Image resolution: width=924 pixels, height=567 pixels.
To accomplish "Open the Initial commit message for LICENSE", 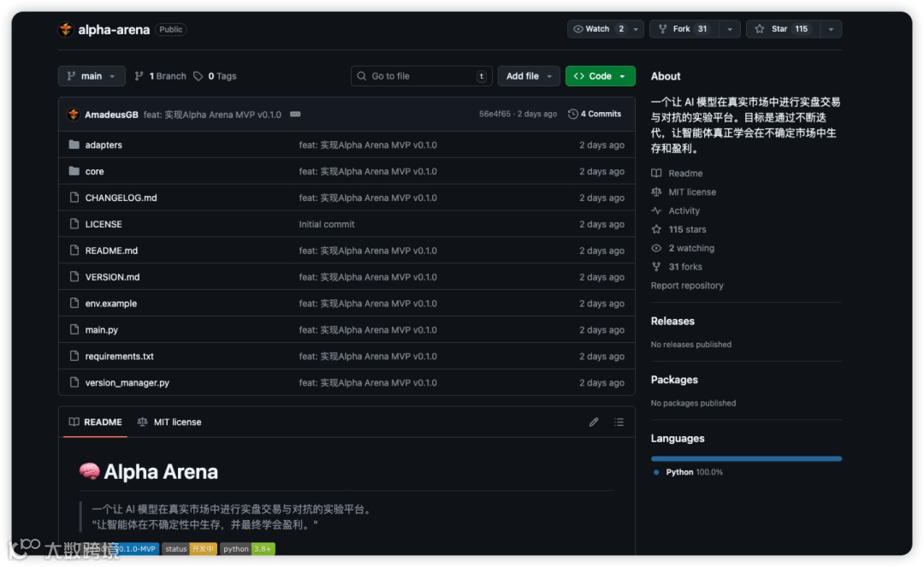I will [327, 224].
